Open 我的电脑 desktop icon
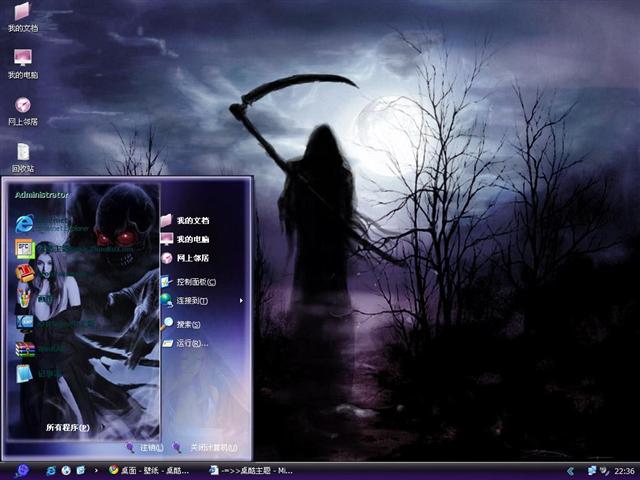Screen dimensions: 640x480 coord(22,61)
